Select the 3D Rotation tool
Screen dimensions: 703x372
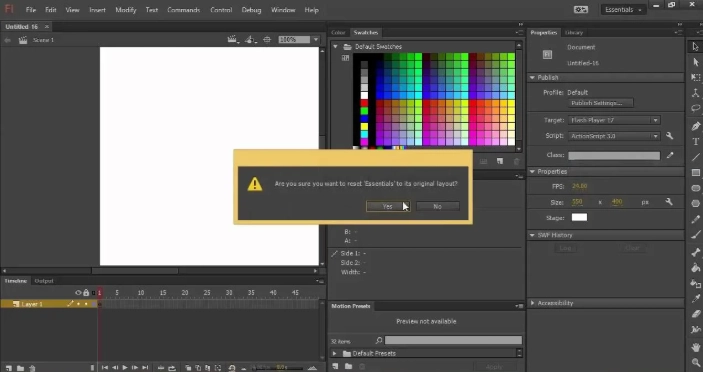tap(695, 93)
